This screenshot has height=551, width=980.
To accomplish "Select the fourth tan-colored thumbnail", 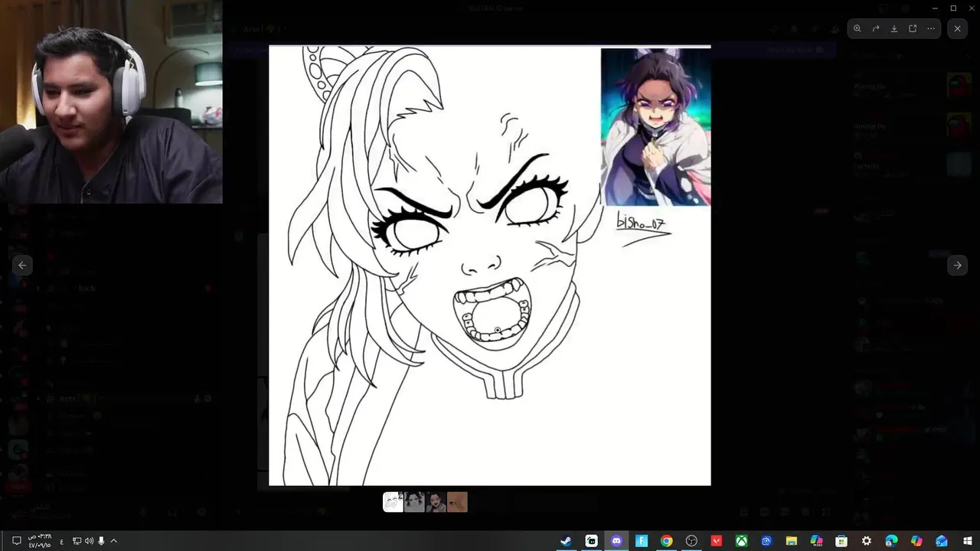I will click(x=457, y=502).
